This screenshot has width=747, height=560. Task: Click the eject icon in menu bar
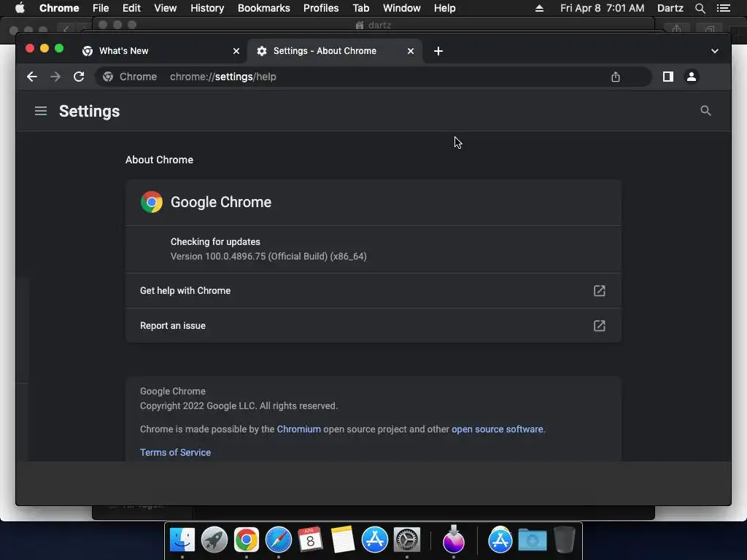(x=539, y=8)
